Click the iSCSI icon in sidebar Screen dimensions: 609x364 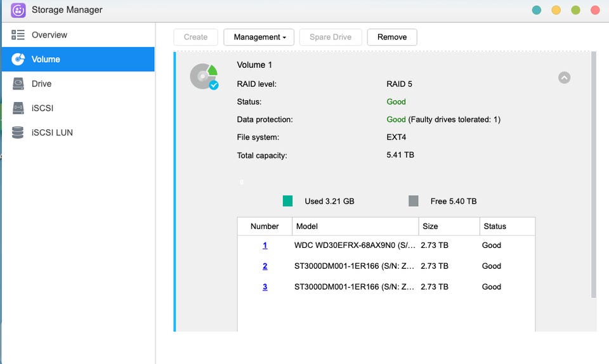[x=18, y=108]
